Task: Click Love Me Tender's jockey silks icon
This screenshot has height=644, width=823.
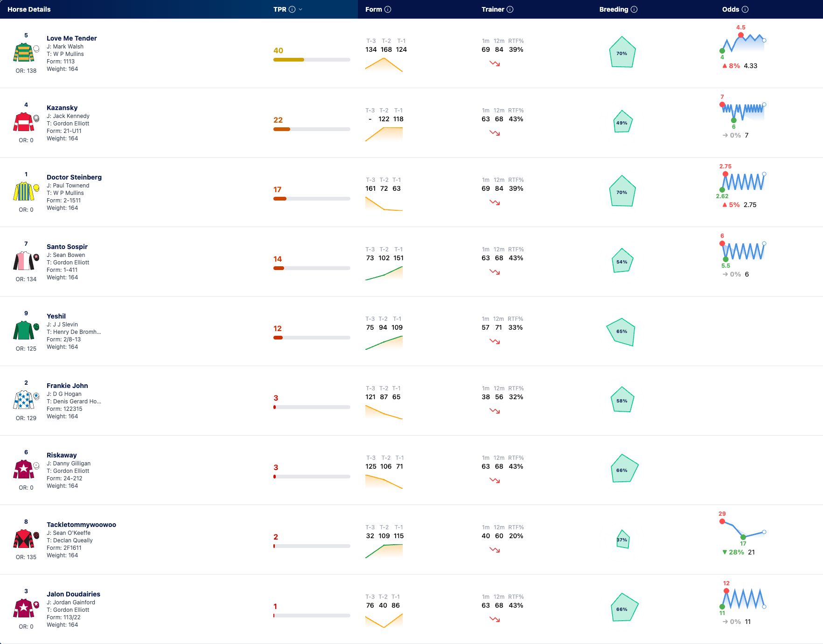Action: coord(24,52)
